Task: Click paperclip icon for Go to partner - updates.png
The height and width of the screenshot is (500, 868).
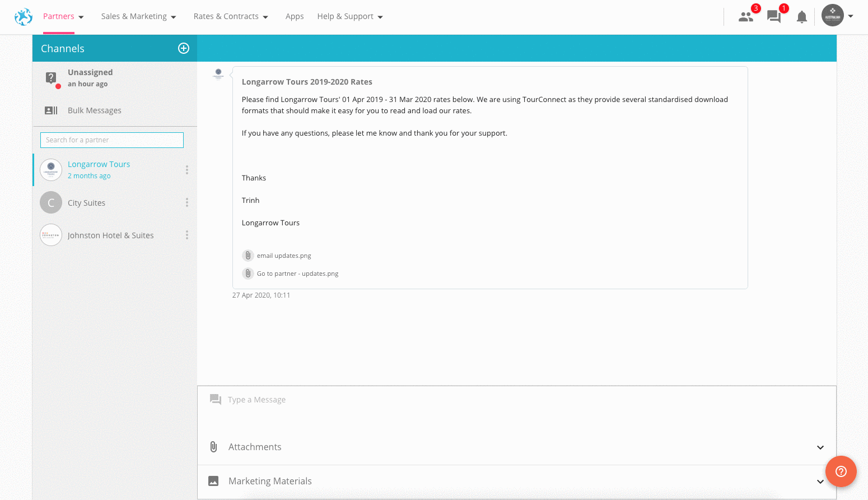Action: tap(248, 274)
